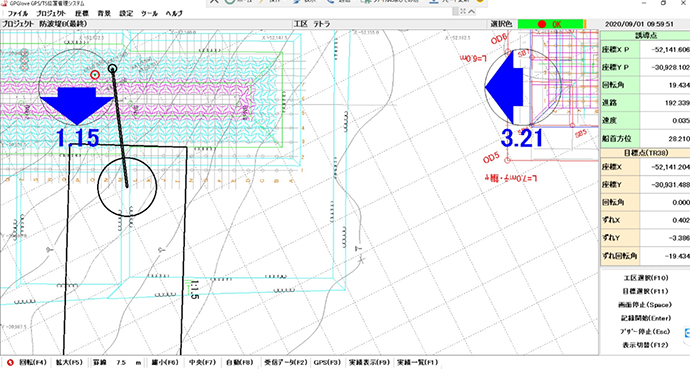Screen dimensions: 690x370
Task: Toggle 自動(F8) auto mode
Action: [239, 363]
